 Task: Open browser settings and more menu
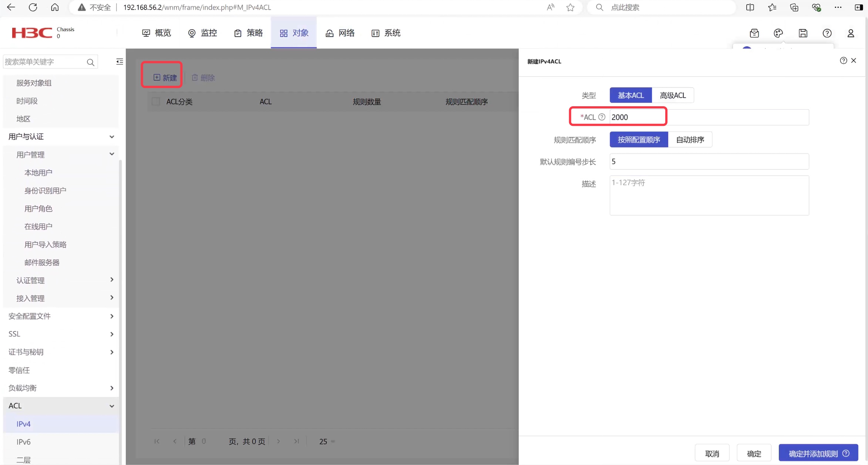[838, 7]
